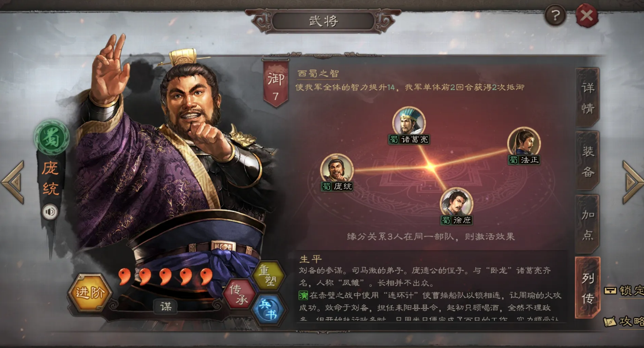The image size is (644, 348).
Task: Select 诸葛亮 portrait in bond diagram
Action: coord(409,122)
